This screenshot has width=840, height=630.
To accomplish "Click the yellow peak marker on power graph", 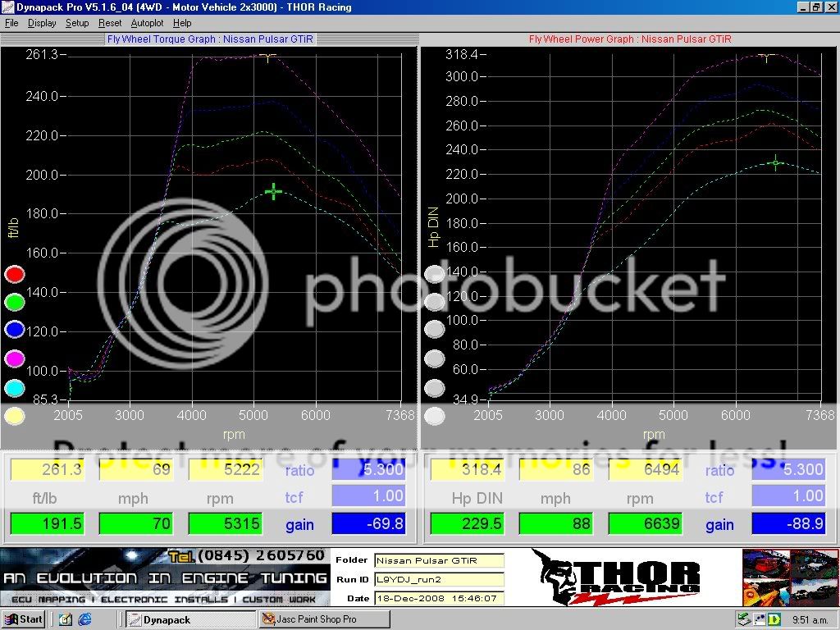I will (767, 57).
